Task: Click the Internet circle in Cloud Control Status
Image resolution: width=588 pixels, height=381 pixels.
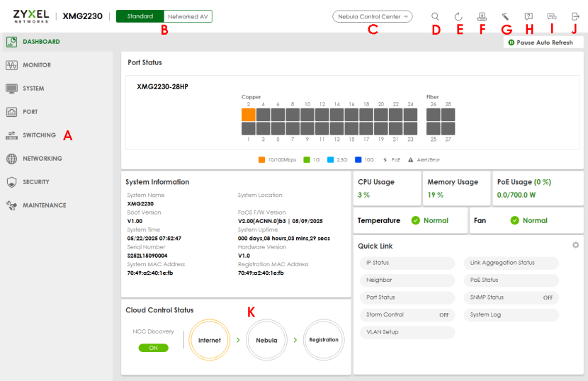Action: click(210, 340)
